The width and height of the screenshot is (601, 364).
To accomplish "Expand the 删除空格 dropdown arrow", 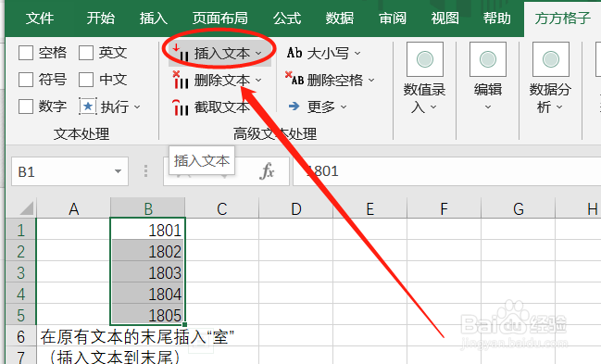I will pos(371,81).
